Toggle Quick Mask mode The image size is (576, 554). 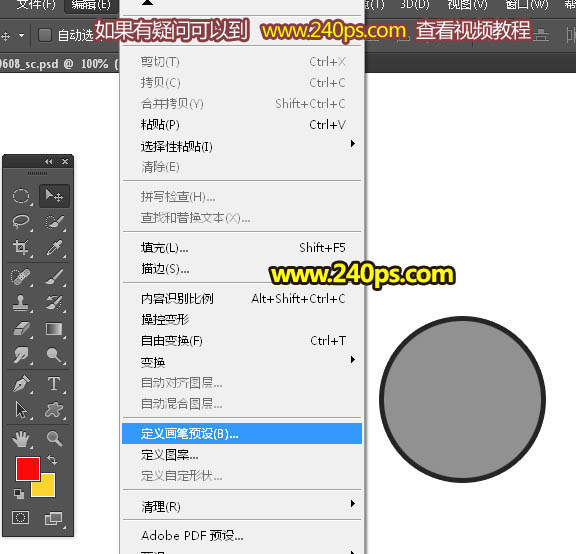tap(21, 518)
